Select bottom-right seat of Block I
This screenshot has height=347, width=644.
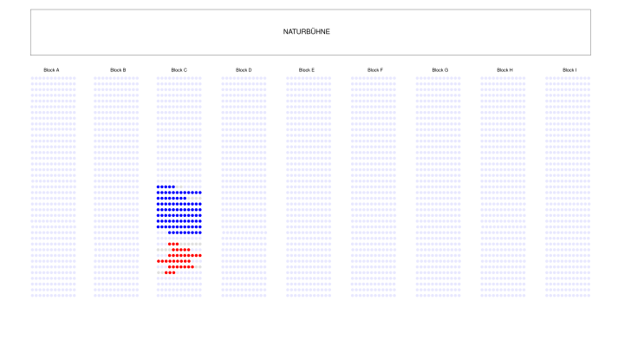click(x=589, y=295)
